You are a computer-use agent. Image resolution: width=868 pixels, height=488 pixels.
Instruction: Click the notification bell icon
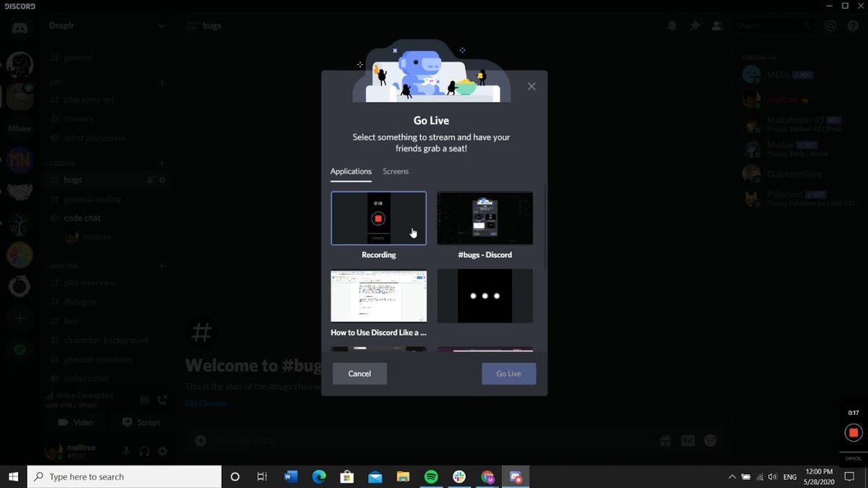click(671, 25)
